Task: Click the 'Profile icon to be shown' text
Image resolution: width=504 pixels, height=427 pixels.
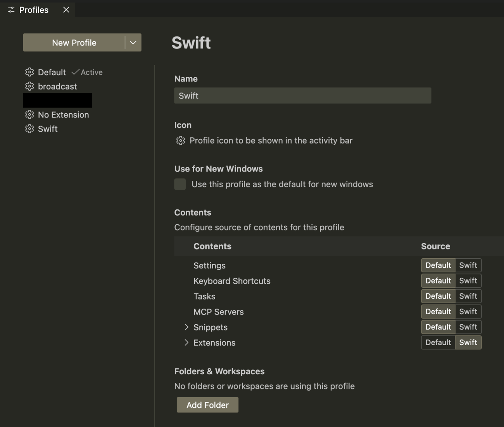Action: coord(271,140)
